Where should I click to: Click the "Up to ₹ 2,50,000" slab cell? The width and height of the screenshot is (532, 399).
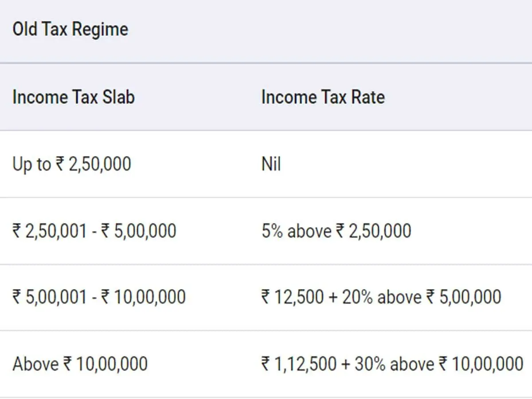72,164
